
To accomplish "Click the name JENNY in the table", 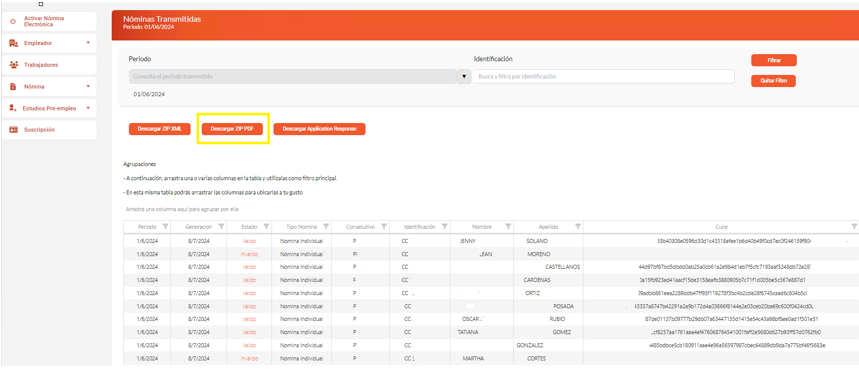I will 468,241.
